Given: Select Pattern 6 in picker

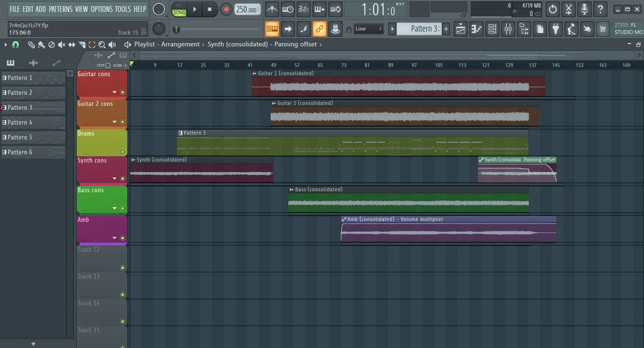Looking at the screenshot, I should 33,152.
